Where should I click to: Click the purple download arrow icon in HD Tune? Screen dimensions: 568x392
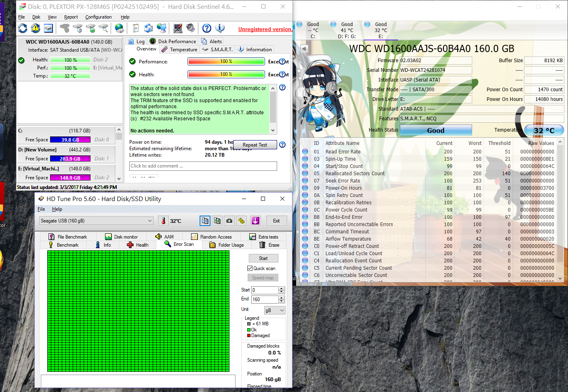click(x=255, y=221)
